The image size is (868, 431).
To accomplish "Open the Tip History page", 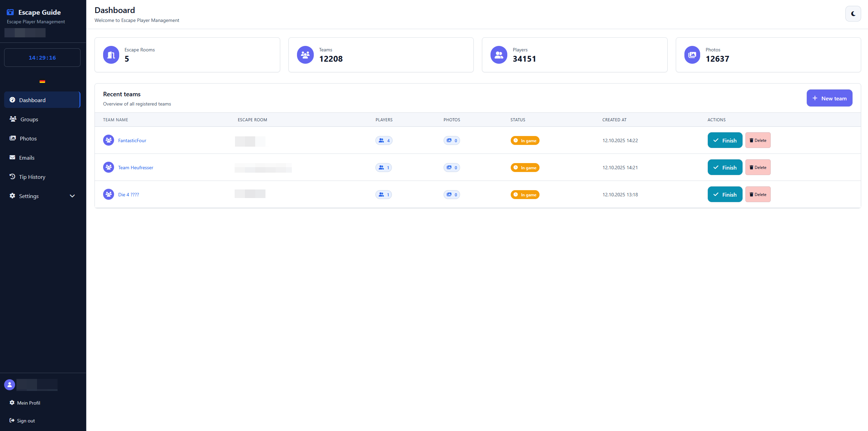I will [x=32, y=177].
